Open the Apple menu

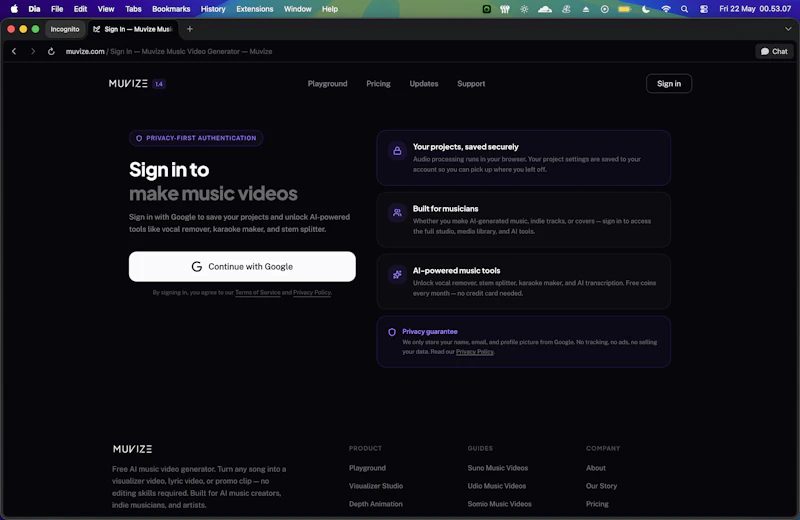coord(14,9)
